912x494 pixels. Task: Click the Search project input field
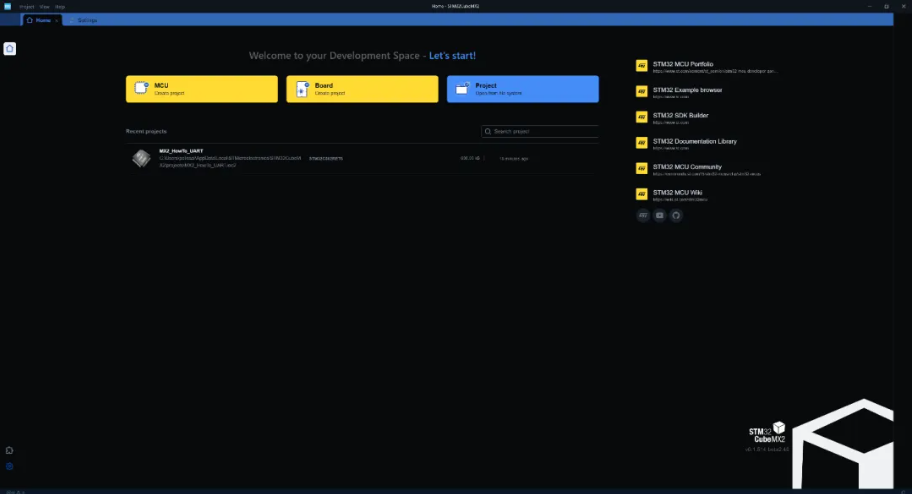click(x=540, y=132)
